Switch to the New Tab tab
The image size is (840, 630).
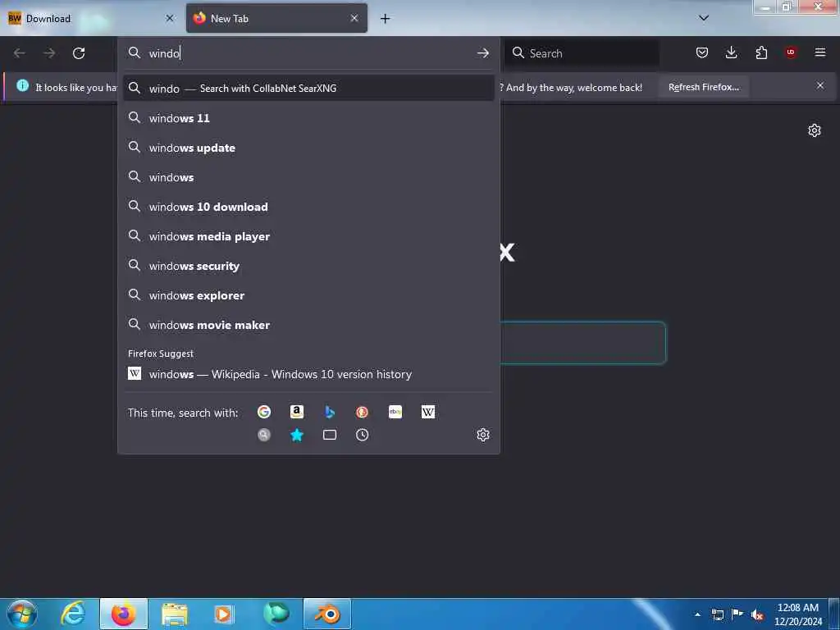point(276,19)
